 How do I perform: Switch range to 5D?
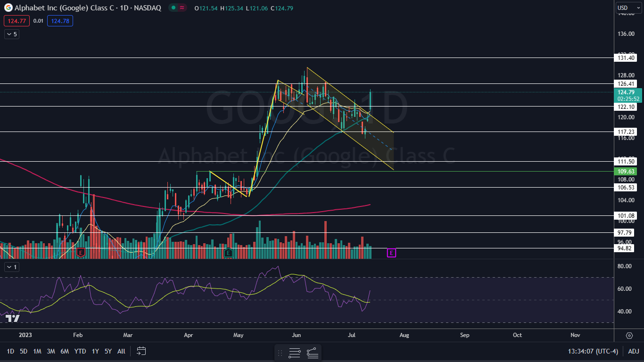24,351
